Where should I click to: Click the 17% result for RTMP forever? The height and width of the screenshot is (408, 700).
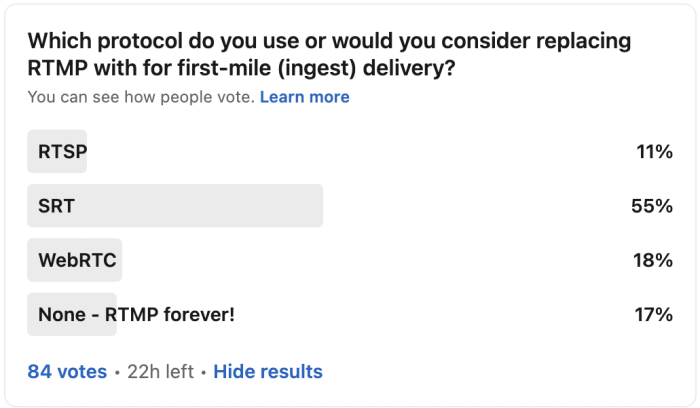click(653, 314)
